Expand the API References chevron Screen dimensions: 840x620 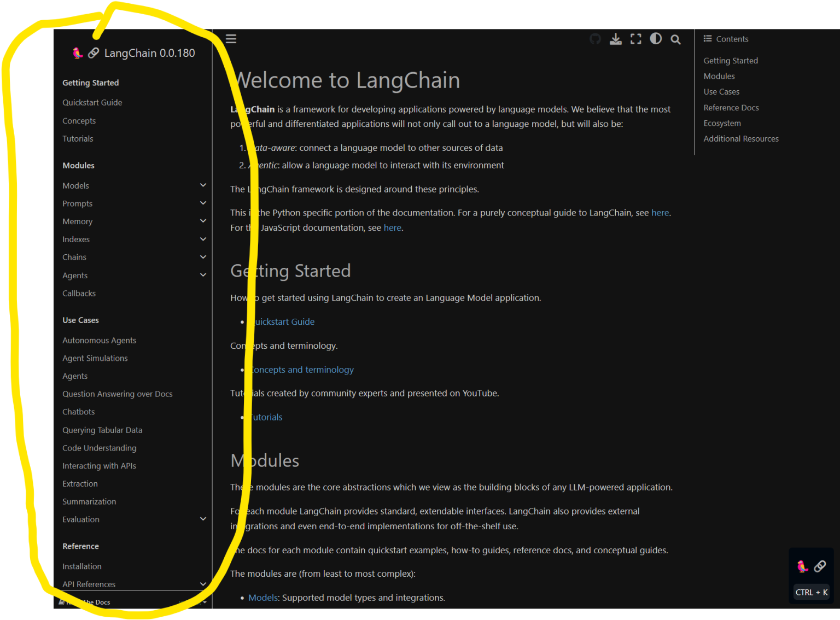coord(203,584)
